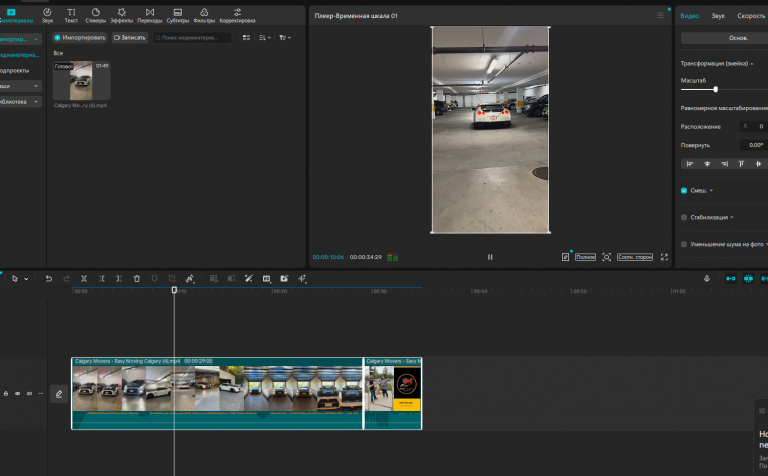Collapse the Импортировать sidebar section
Screen dimensions: 768x476
[x=36, y=39]
